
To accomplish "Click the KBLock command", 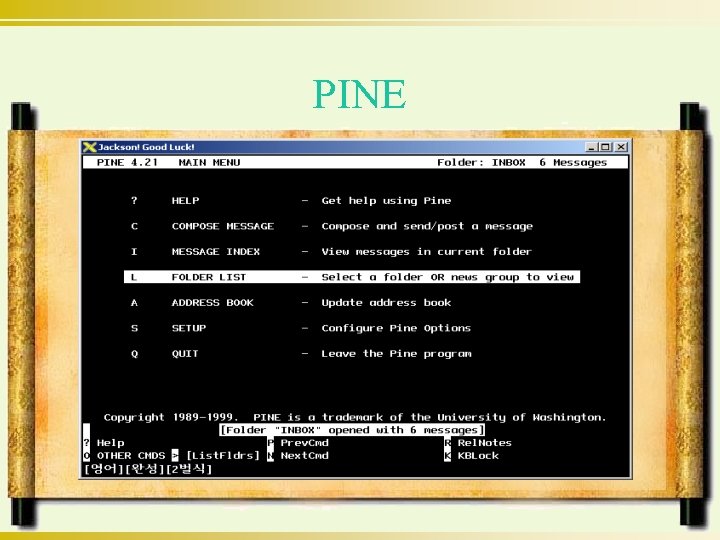I will tap(472, 456).
